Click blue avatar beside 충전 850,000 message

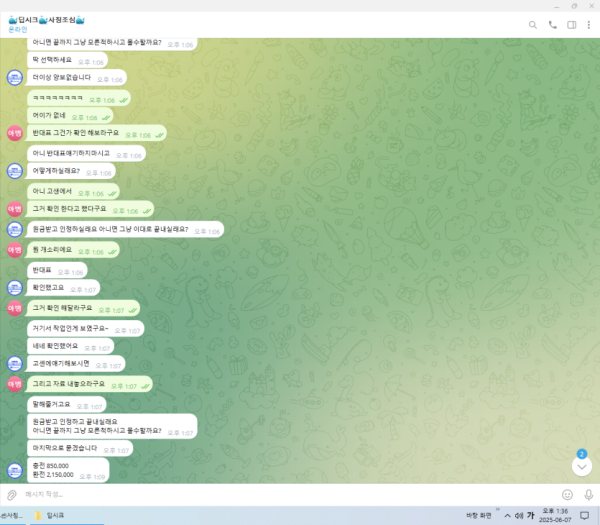pos(15,471)
